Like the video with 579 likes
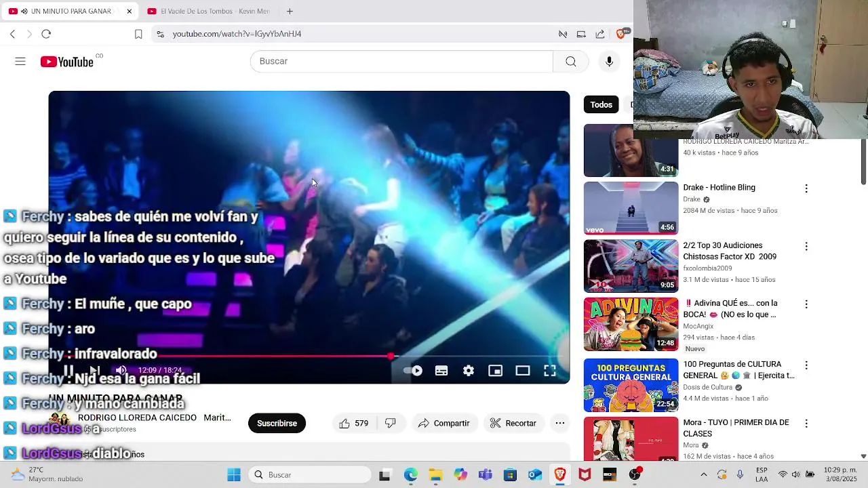 [353, 424]
